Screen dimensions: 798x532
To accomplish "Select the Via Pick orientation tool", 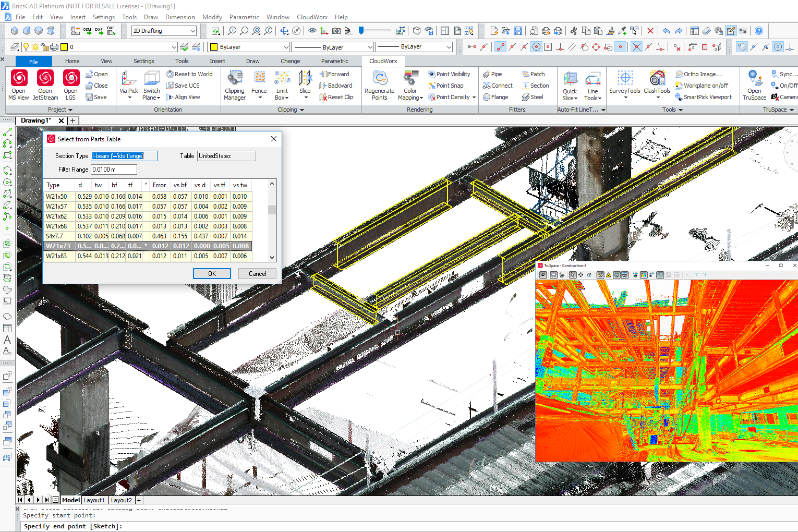I will (129, 85).
